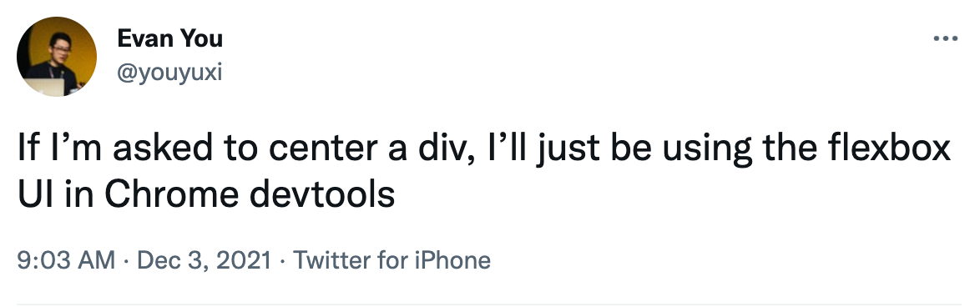Click the Evan You display name
980x307 pixels.
[x=169, y=38]
